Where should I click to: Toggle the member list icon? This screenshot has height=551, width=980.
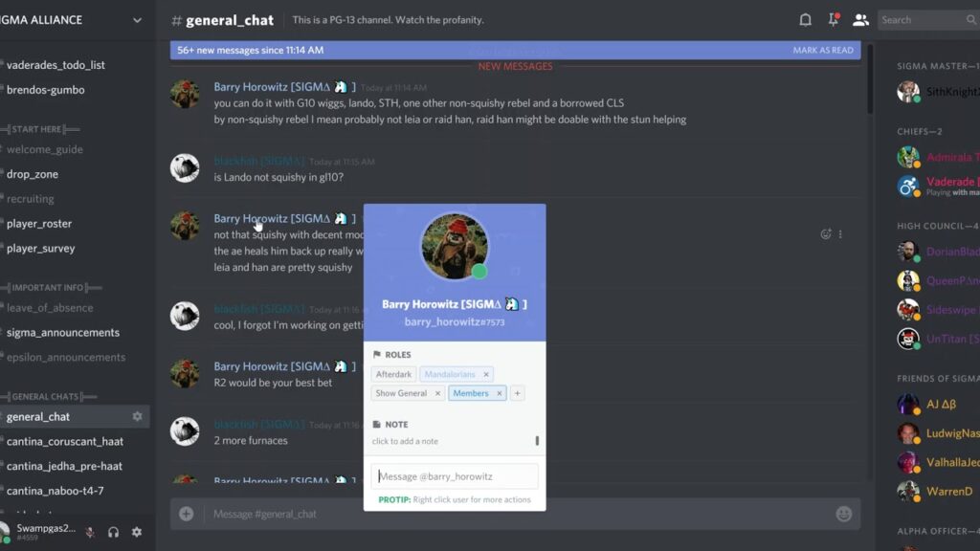point(860,20)
